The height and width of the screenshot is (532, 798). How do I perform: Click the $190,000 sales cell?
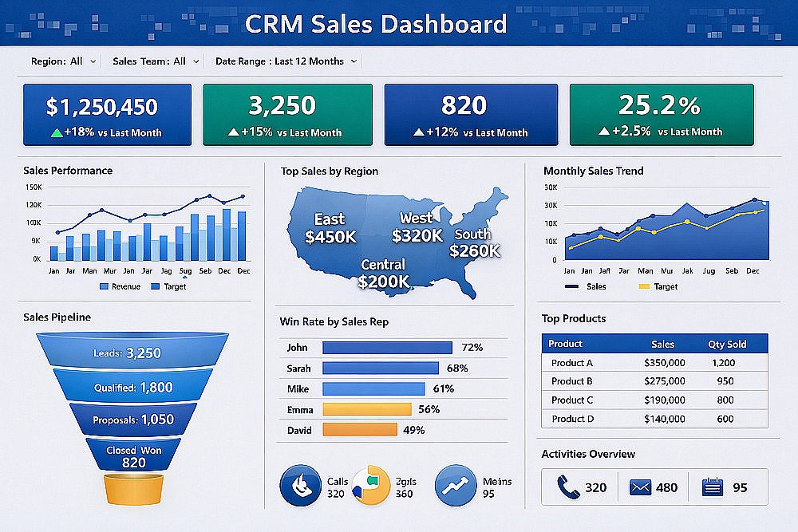point(664,400)
